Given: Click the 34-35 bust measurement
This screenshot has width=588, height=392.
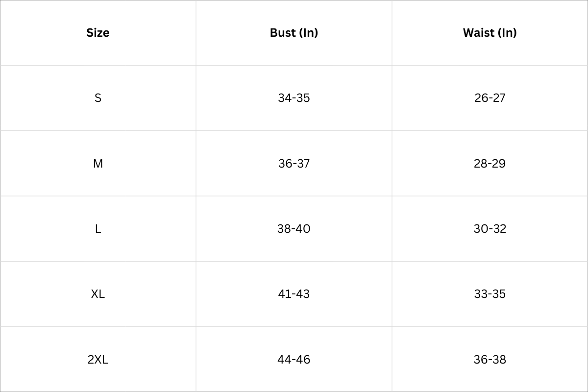Looking at the screenshot, I should point(294,98).
